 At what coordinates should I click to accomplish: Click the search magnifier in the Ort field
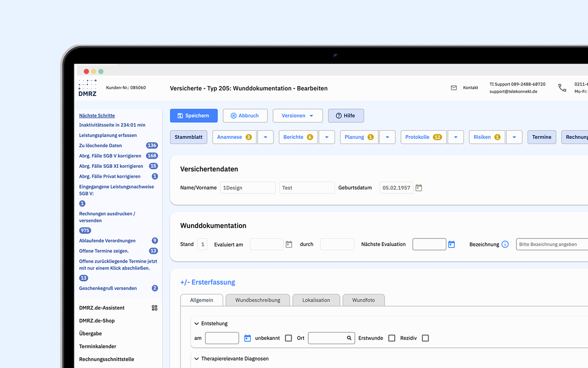point(348,338)
